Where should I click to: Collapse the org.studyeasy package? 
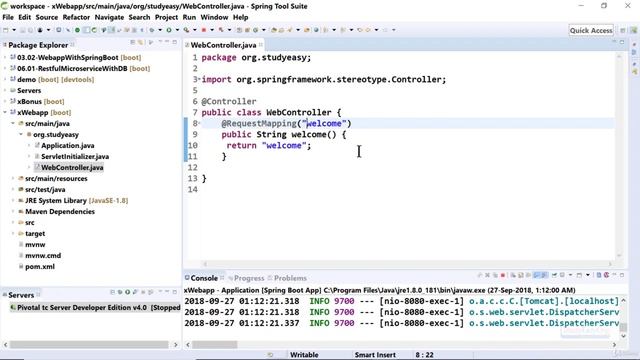(21, 134)
